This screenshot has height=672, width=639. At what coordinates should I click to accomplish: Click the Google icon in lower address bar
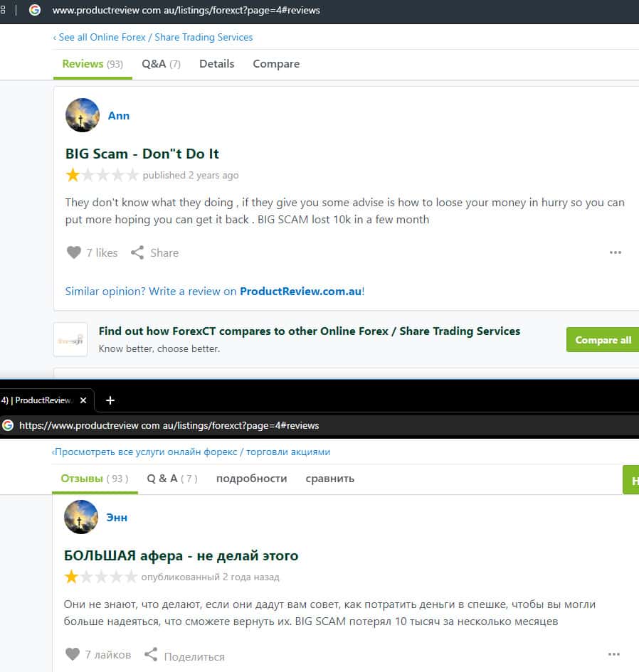click(x=8, y=425)
